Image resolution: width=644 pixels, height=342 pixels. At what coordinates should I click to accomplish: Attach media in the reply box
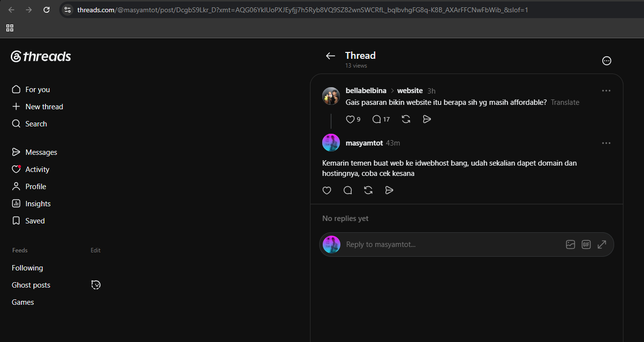(571, 244)
